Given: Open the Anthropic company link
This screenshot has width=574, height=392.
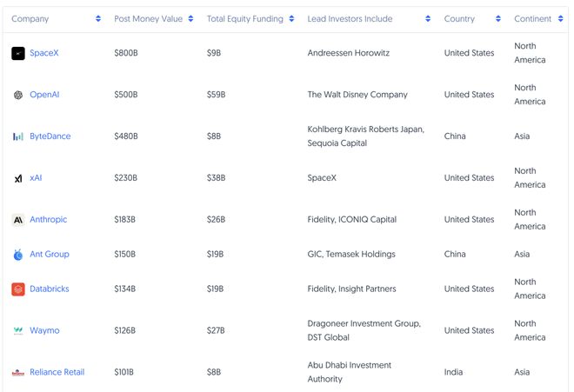Looking at the screenshot, I should point(48,220).
